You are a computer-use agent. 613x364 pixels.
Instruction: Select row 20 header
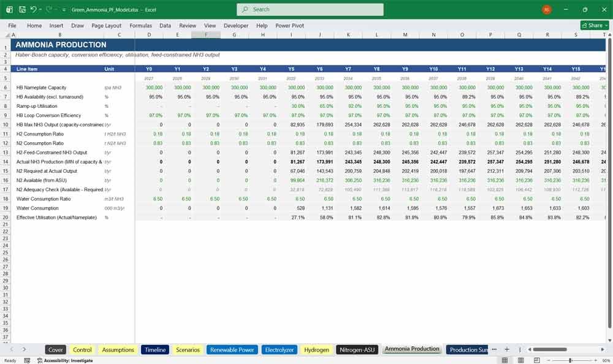(6, 218)
